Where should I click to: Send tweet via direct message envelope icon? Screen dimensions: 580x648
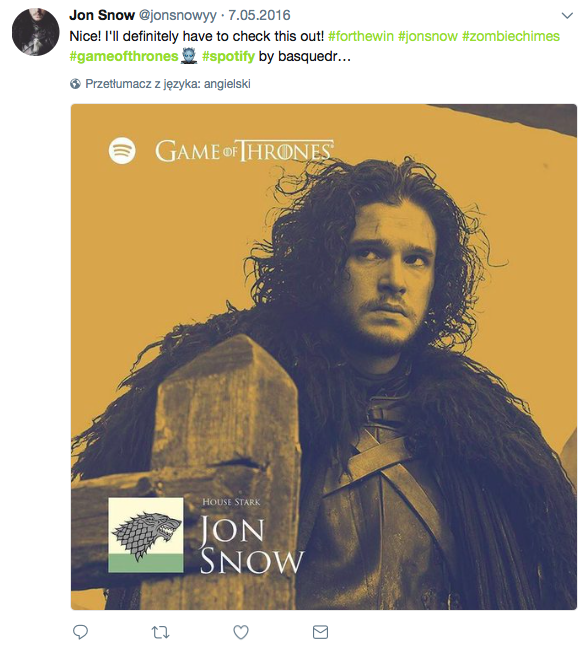pos(320,632)
